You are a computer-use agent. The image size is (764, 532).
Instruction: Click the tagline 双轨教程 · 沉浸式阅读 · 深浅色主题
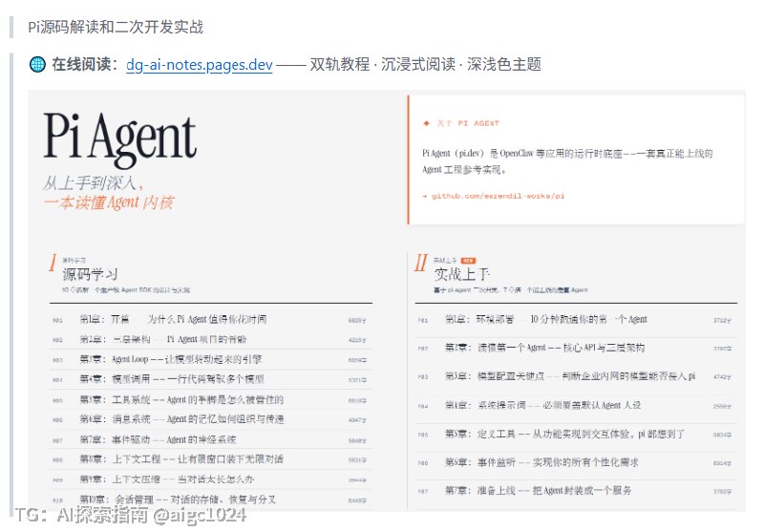pyautogui.click(x=425, y=64)
